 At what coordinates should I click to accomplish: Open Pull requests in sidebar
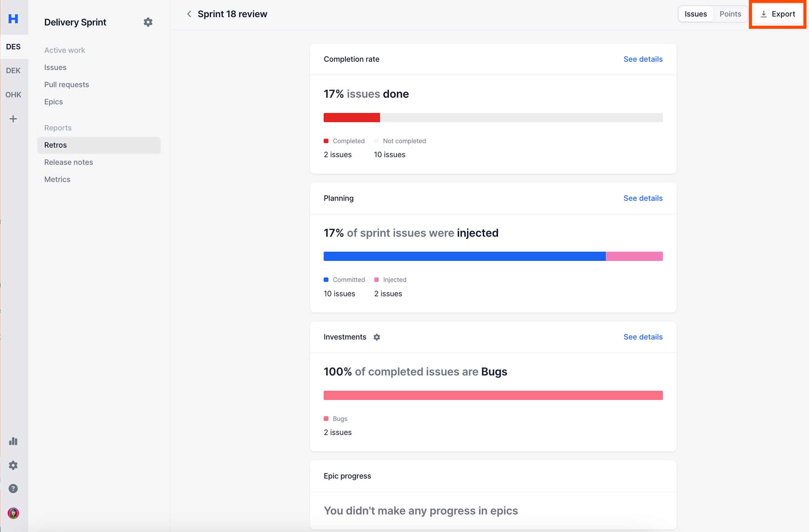pos(66,85)
